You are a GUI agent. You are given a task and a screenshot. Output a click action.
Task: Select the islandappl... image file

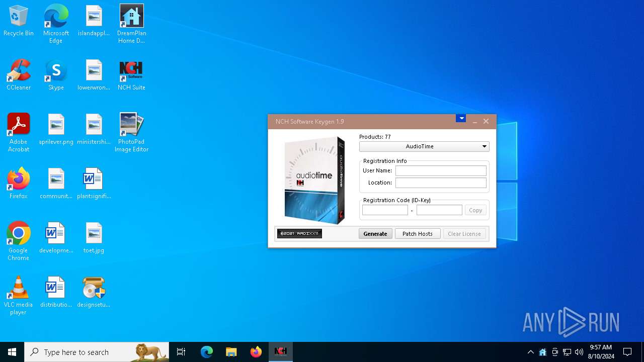[x=94, y=21]
